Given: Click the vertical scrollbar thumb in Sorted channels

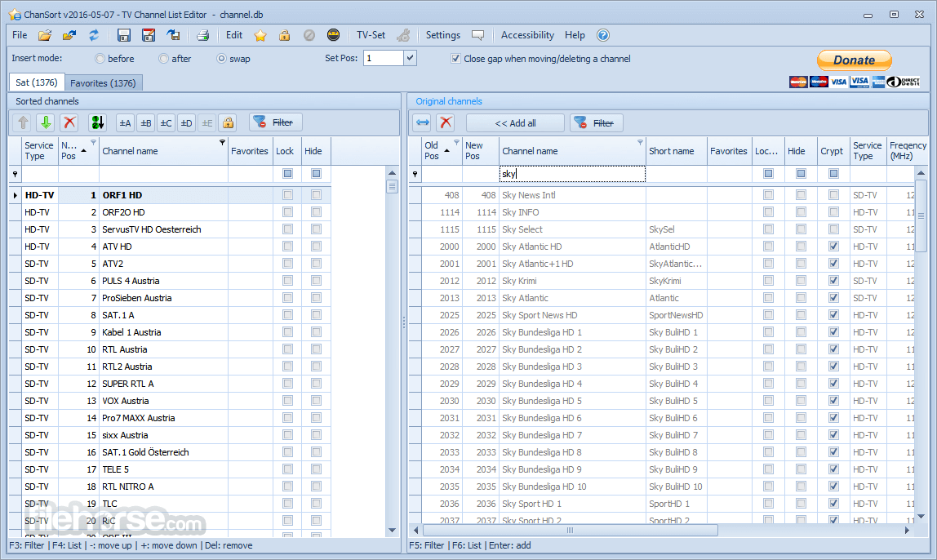Looking at the screenshot, I should click(392, 187).
